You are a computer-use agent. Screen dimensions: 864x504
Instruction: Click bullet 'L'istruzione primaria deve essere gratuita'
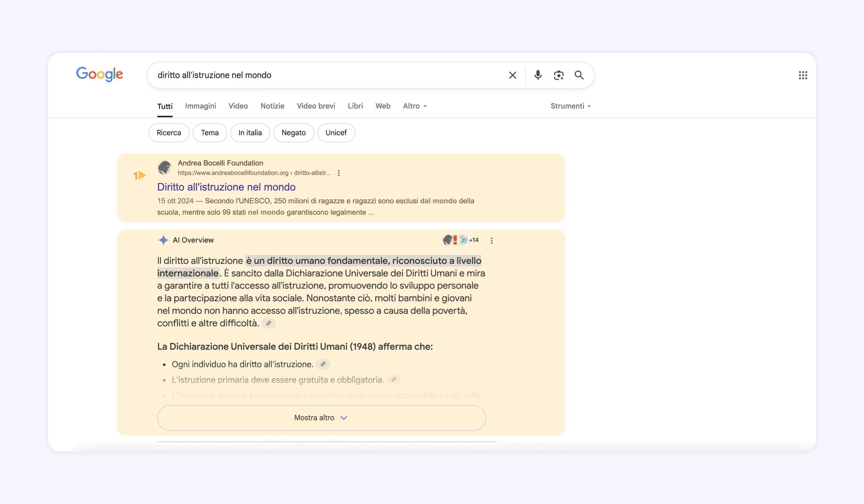pos(278,380)
